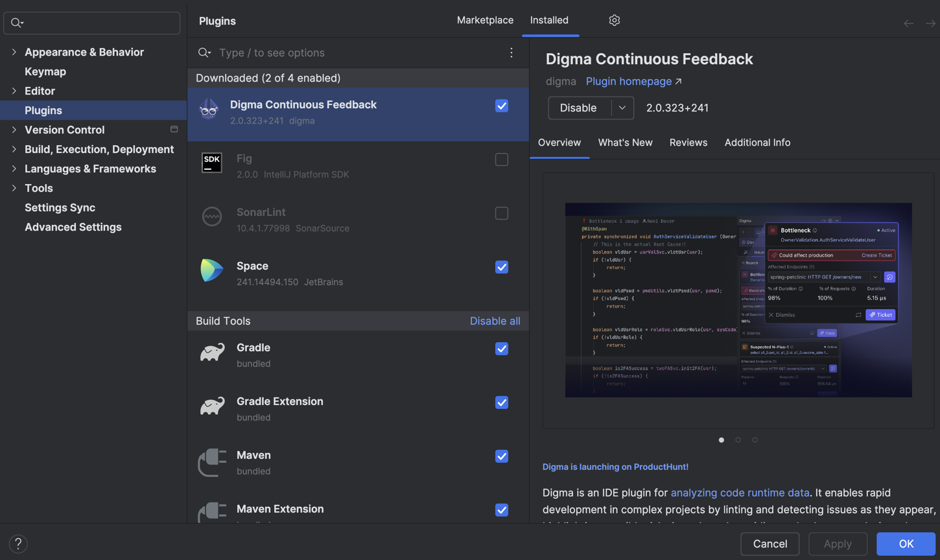Navigate forward with the right arrow
940x560 pixels.
(930, 23)
